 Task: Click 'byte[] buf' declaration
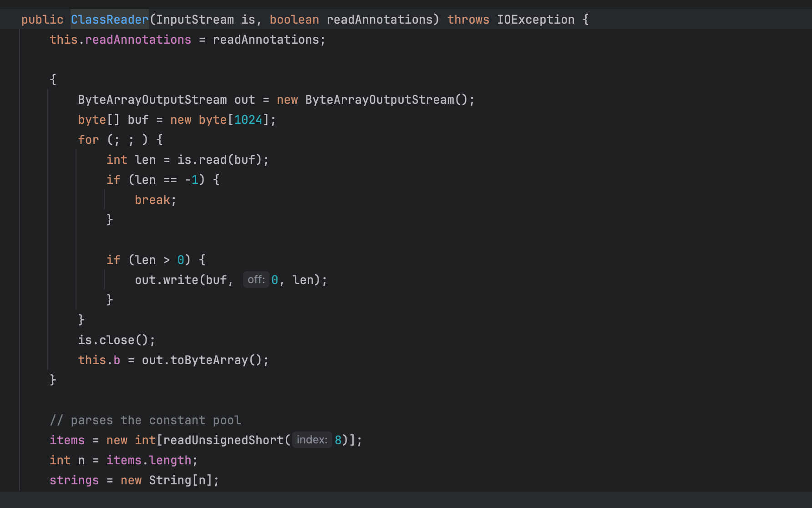(x=113, y=120)
